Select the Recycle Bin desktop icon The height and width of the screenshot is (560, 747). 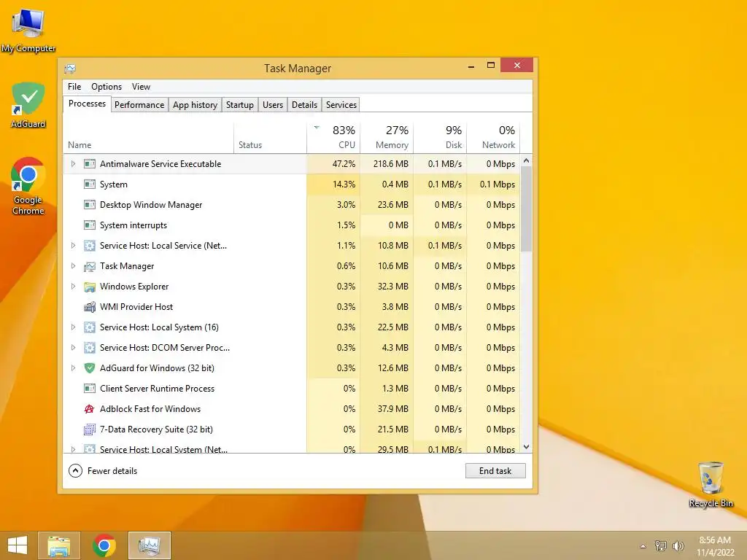pos(711,484)
